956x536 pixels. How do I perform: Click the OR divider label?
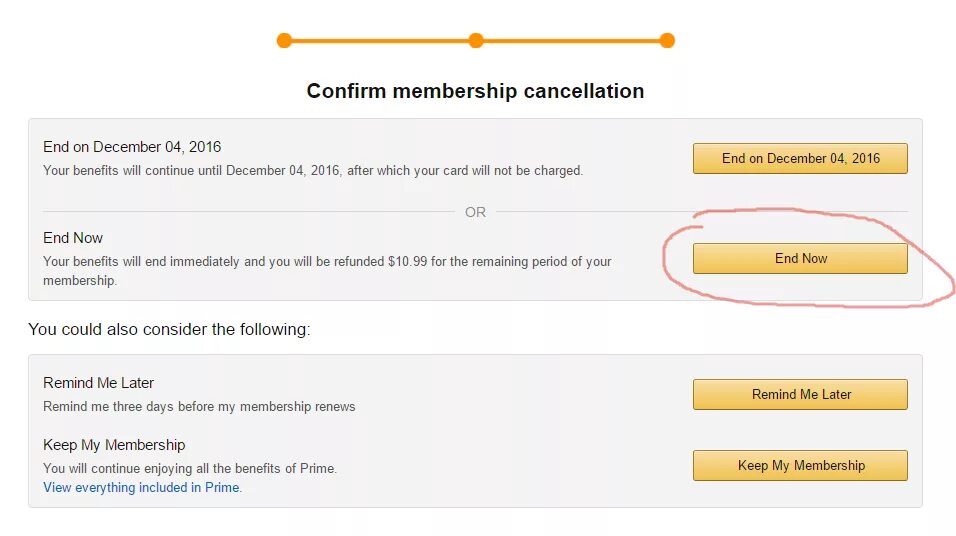475,212
